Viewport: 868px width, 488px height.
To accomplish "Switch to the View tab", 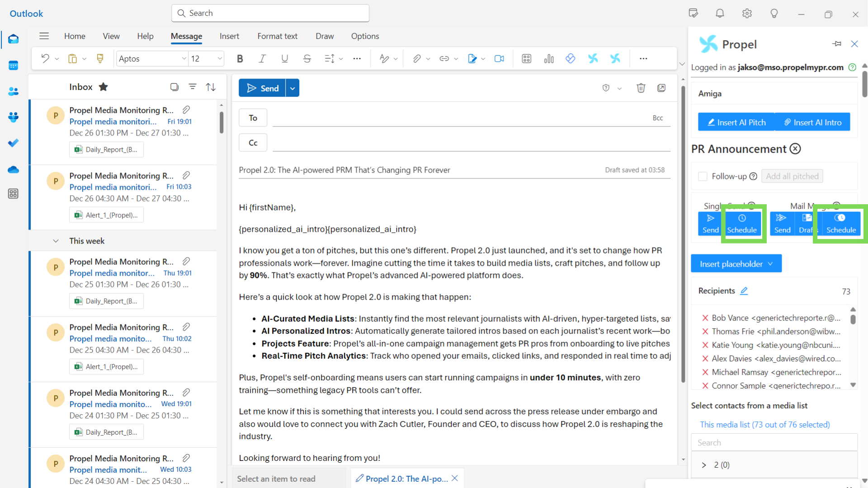I will (x=111, y=36).
